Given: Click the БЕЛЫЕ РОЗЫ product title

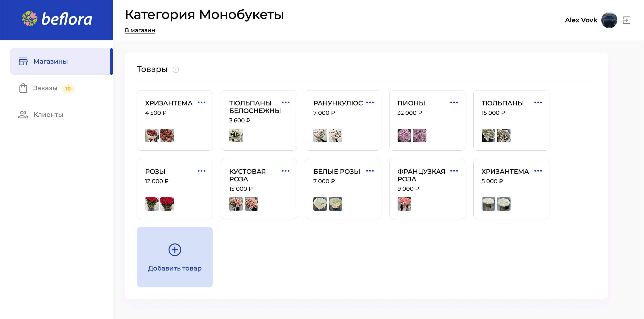Looking at the screenshot, I should [x=337, y=172].
